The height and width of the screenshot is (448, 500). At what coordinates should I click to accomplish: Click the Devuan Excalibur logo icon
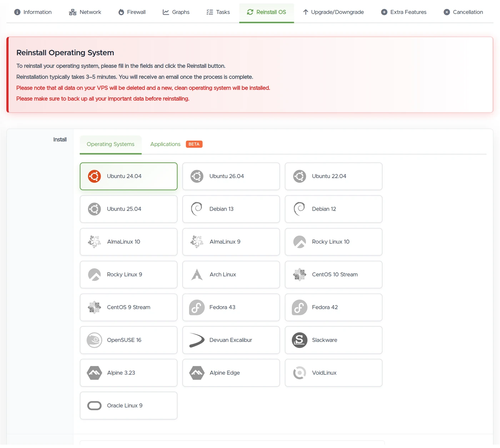(x=197, y=340)
